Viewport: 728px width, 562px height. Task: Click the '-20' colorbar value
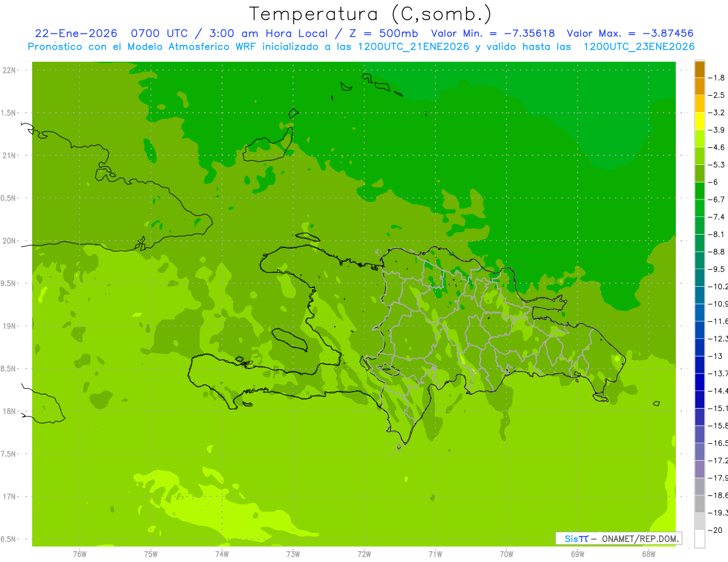pos(715,530)
